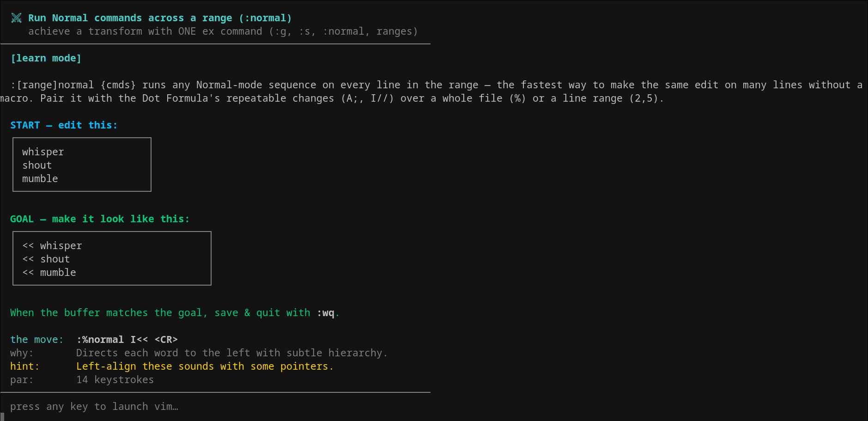Click ':[range]normal {cmds}' in the description paragraph

[73, 85]
